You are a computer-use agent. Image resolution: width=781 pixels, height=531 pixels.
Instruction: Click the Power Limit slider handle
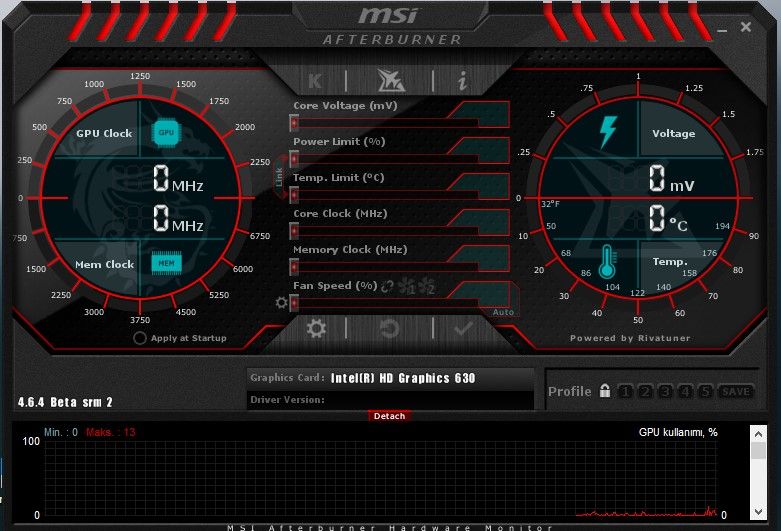pyautogui.click(x=294, y=158)
